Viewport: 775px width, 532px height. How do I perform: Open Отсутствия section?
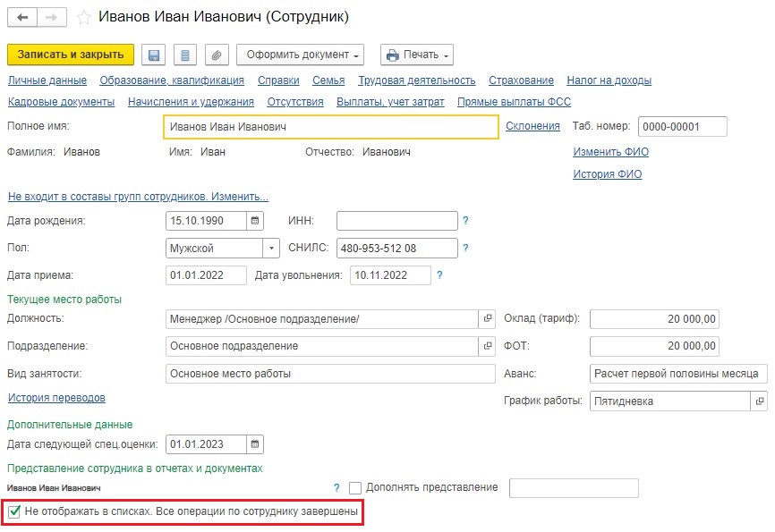295,102
